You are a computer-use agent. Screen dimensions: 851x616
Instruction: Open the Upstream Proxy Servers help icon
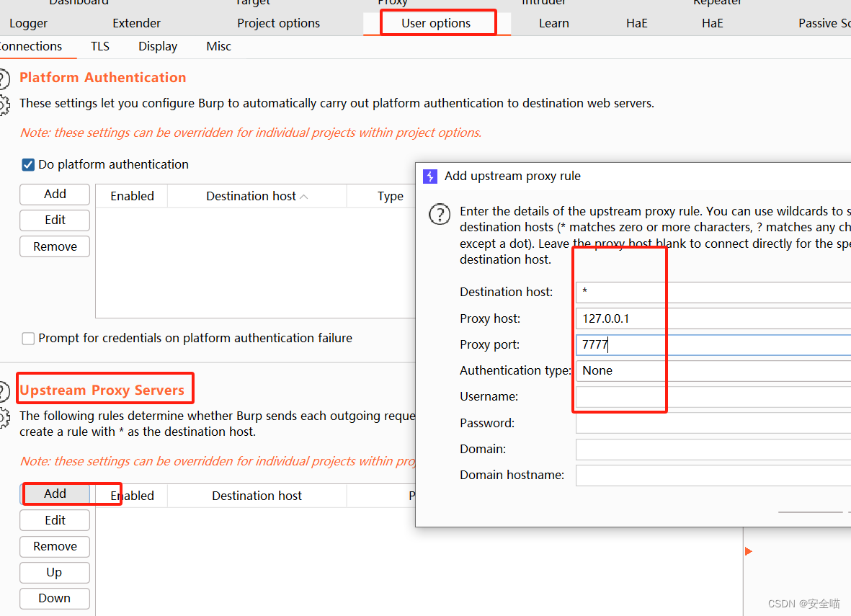tap(4, 391)
